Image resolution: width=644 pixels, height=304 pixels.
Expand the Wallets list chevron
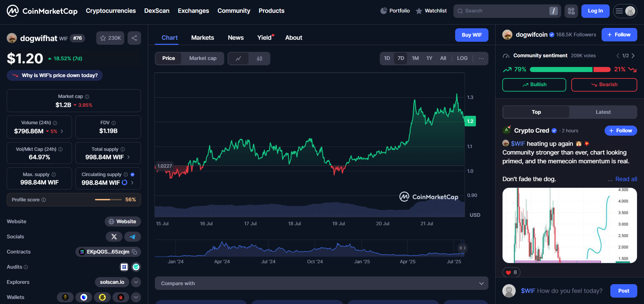(x=136, y=297)
